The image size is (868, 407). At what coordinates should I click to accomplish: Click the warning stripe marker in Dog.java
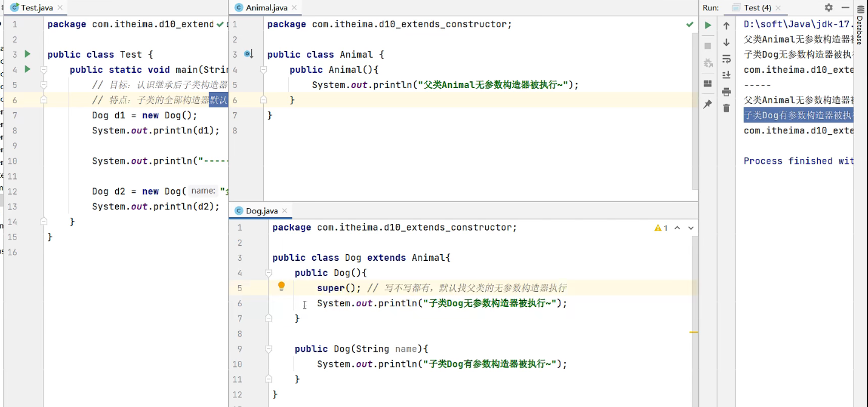[694, 332]
